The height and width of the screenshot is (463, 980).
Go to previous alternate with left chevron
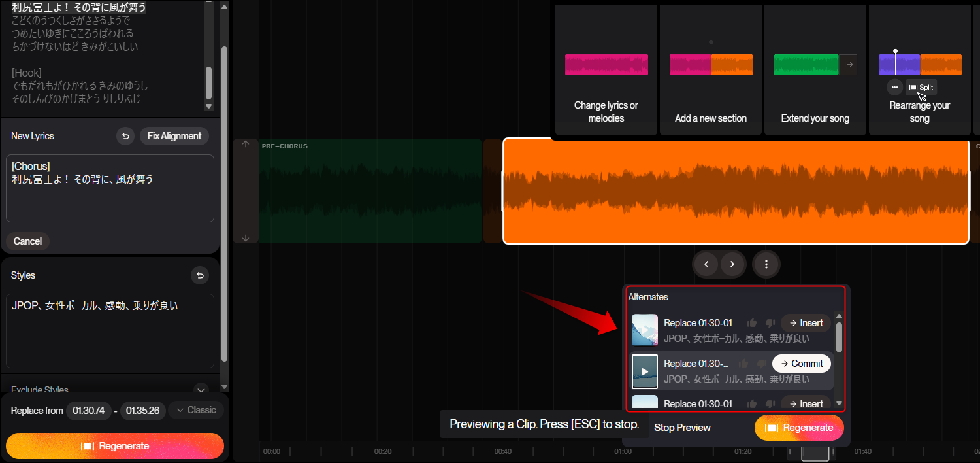(x=706, y=264)
